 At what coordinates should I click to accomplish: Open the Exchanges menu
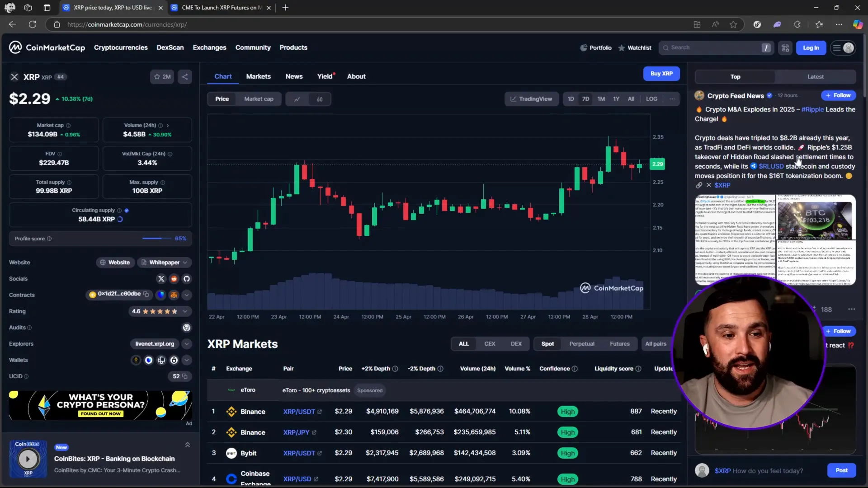coord(209,47)
